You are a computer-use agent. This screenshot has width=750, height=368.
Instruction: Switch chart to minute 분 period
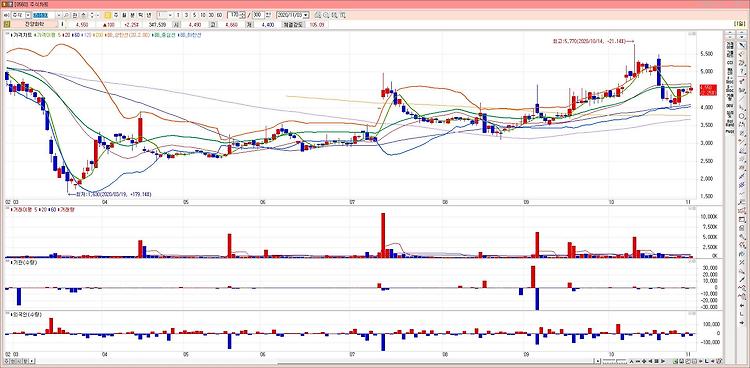click(x=132, y=15)
